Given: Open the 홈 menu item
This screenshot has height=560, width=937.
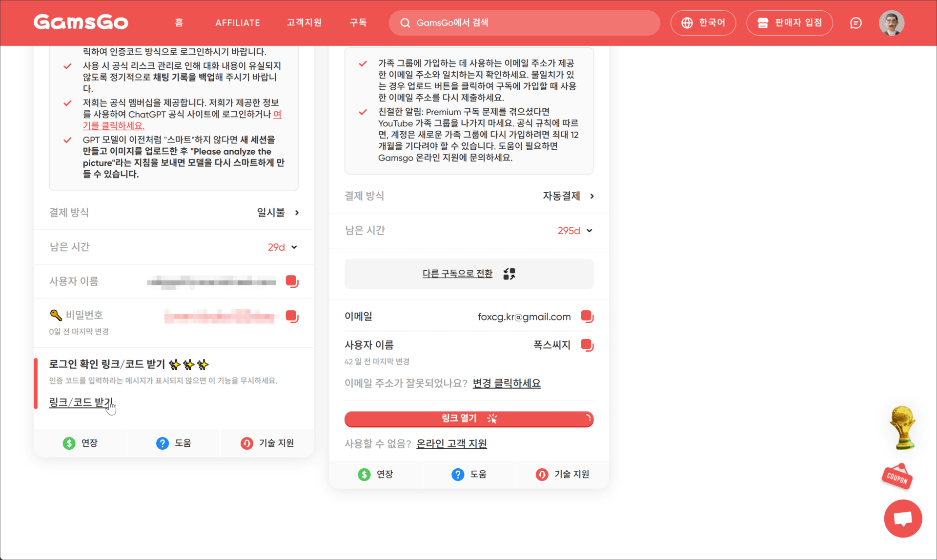Looking at the screenshot, I should pos(179,22).
